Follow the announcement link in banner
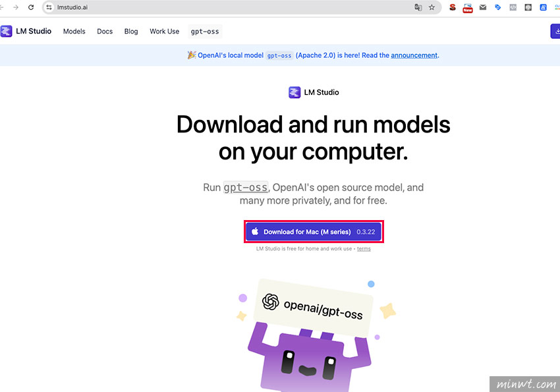This screenshot has height=392, width=560. (x=414, y=55)
